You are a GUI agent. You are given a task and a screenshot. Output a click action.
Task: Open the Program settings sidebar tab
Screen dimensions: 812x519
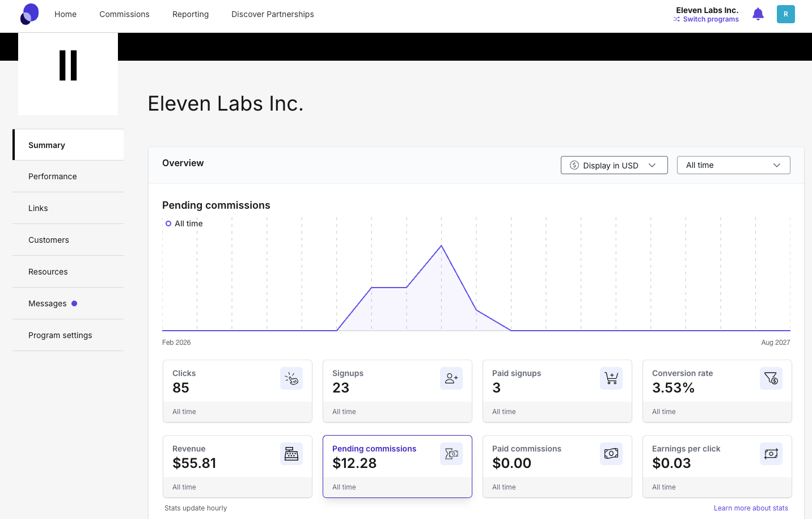(x=68, y=335)
